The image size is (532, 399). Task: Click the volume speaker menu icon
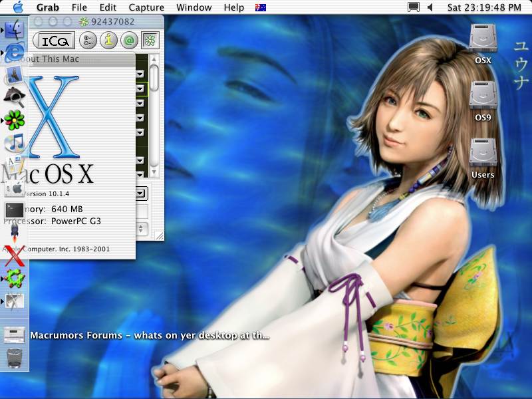pos(430,7)
